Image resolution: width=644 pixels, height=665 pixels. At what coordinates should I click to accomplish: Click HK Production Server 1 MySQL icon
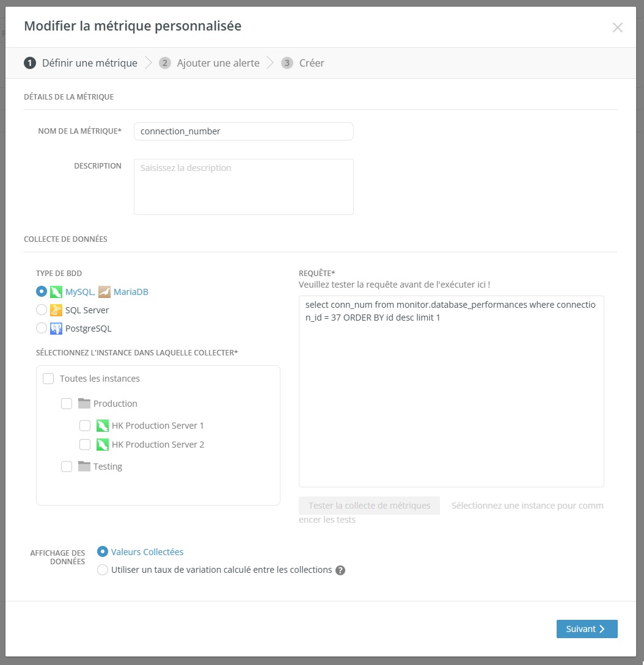(x=103, y=426)
